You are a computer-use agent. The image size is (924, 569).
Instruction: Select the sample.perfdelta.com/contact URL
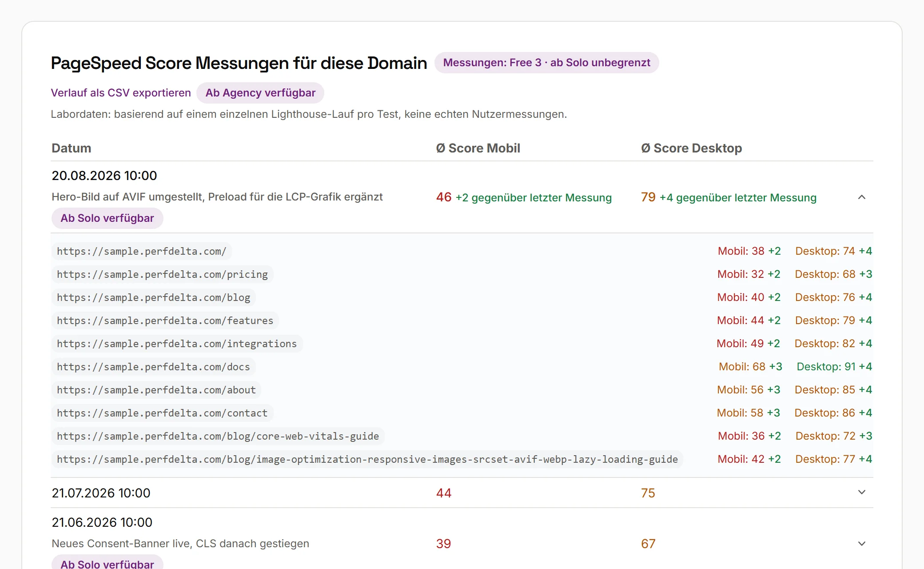[x=163, y=413]
